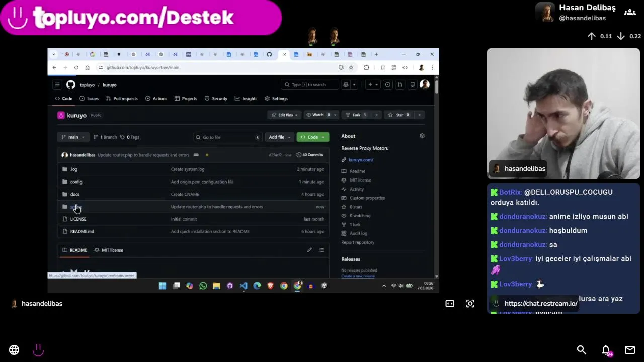Image resolution: width=644 pixels, height=362 pixels.
Task: Switch to MIT license tab
Action: click(x=109, y=250)
